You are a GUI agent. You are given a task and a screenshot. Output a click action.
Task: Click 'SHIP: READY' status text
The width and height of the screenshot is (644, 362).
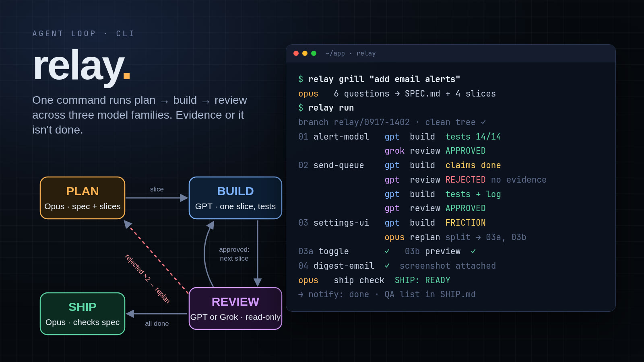tap(422, 280)
